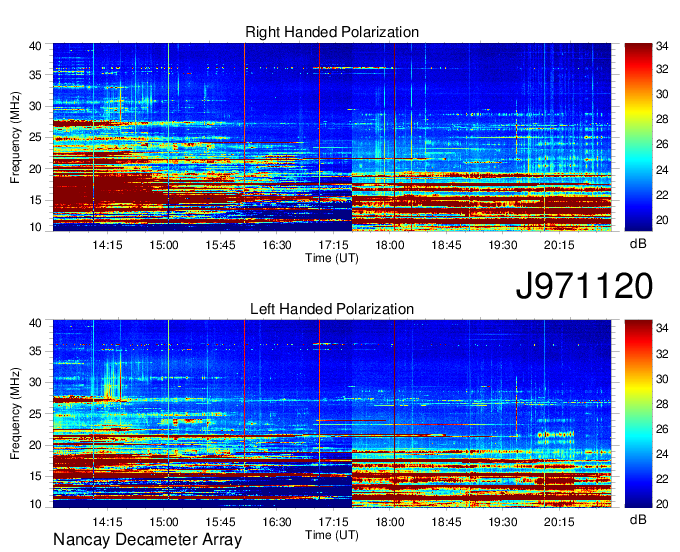Click the "40" frequency tick of Left Handed plot
Viewport: 680px width, 552px height.
click(36, 323)
